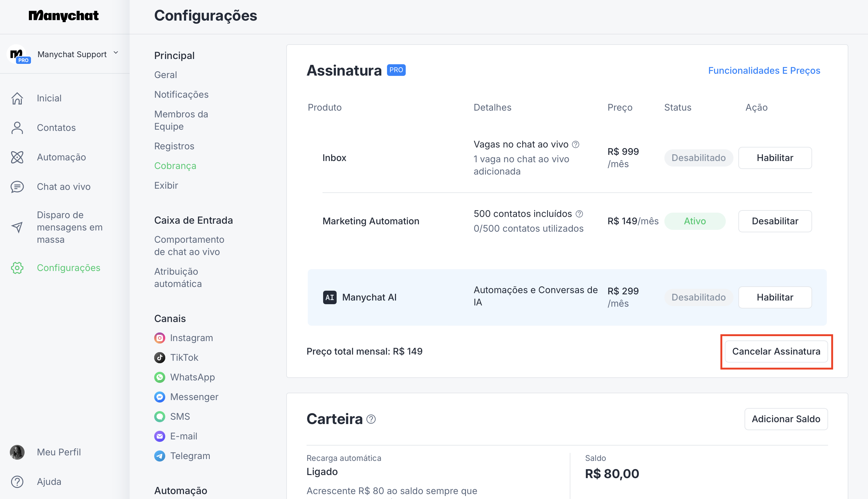Click the WhatsApp channel icon

[x=160, y=377]
